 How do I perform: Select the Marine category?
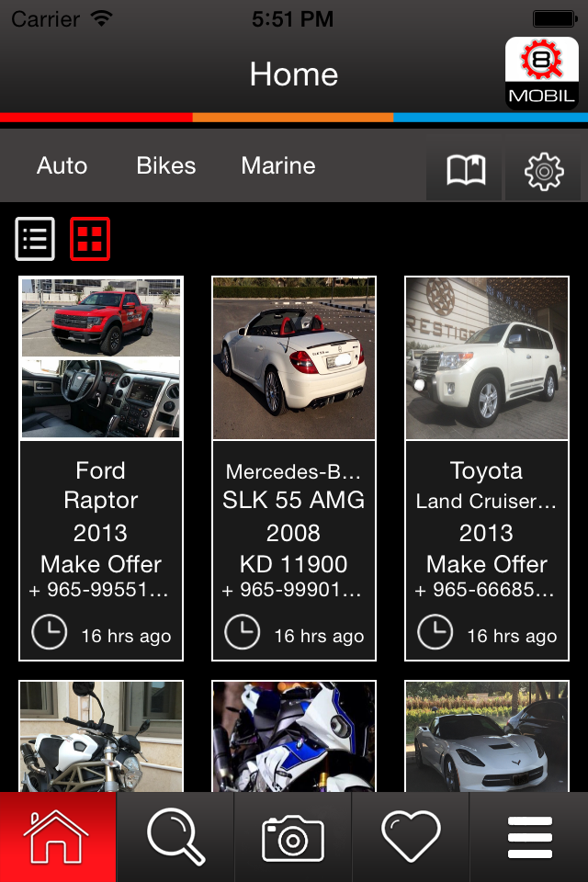pyautogui.click(x=278, y=166)
